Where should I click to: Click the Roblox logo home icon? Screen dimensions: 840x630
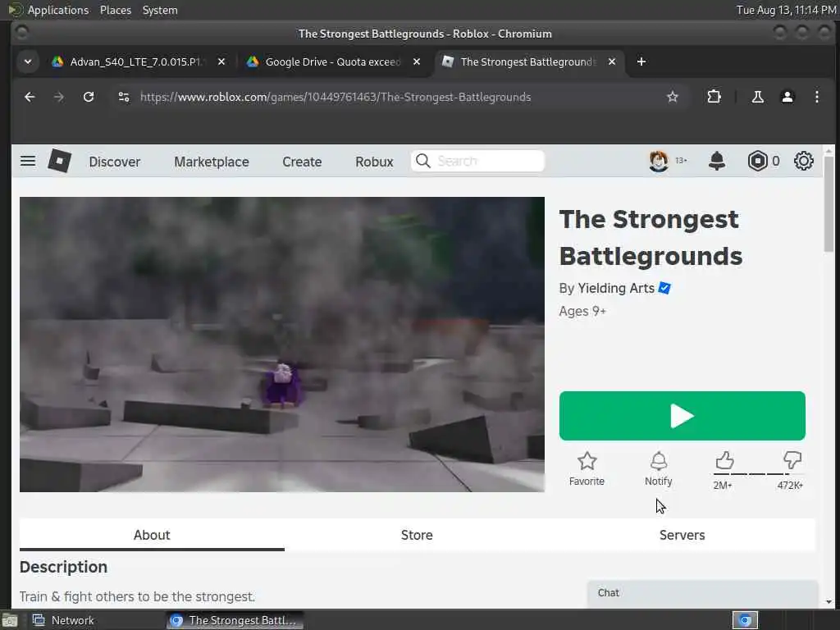pos(59,161)
